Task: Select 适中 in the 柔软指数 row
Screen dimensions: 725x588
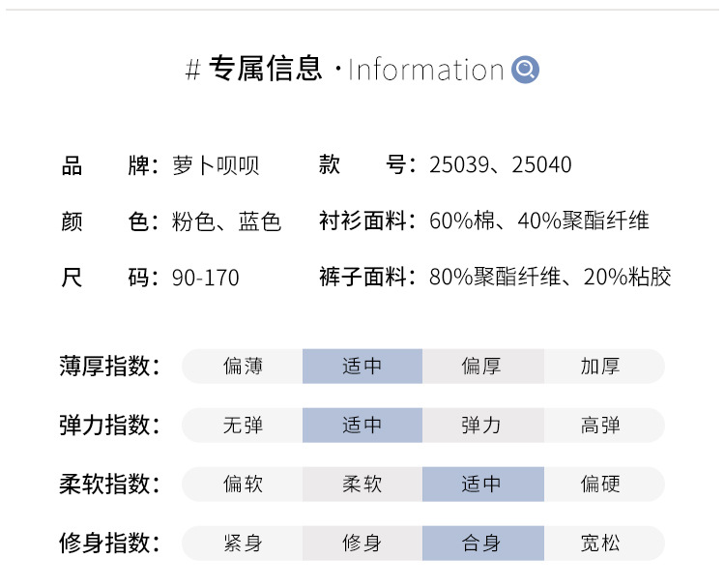Action: pos(481,485)
